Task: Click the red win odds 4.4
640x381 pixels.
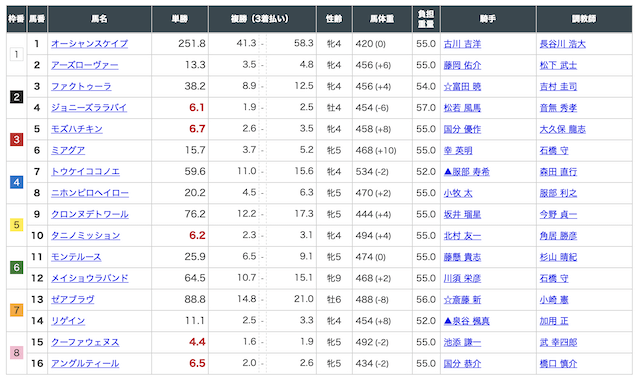Action: 197,342
